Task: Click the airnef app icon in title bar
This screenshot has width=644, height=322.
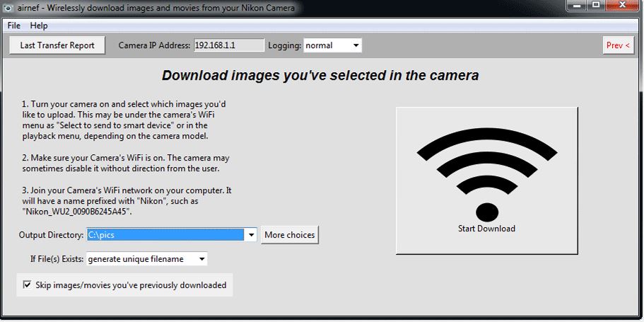Action: 9,8
